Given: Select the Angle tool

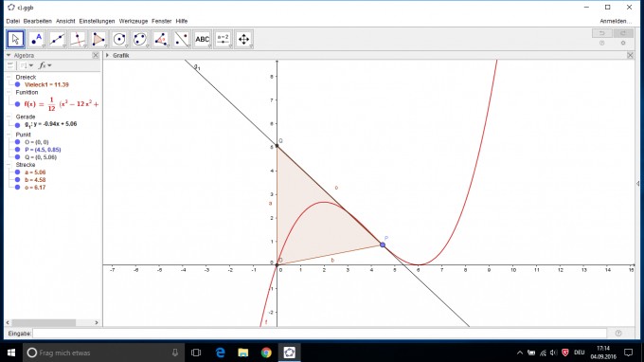Looking at the screenshot, I should 161,40.
